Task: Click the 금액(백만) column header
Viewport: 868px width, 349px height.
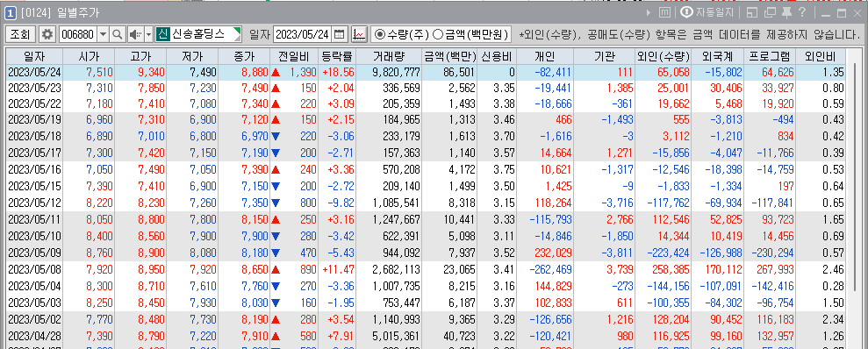Action: (449, 56)
